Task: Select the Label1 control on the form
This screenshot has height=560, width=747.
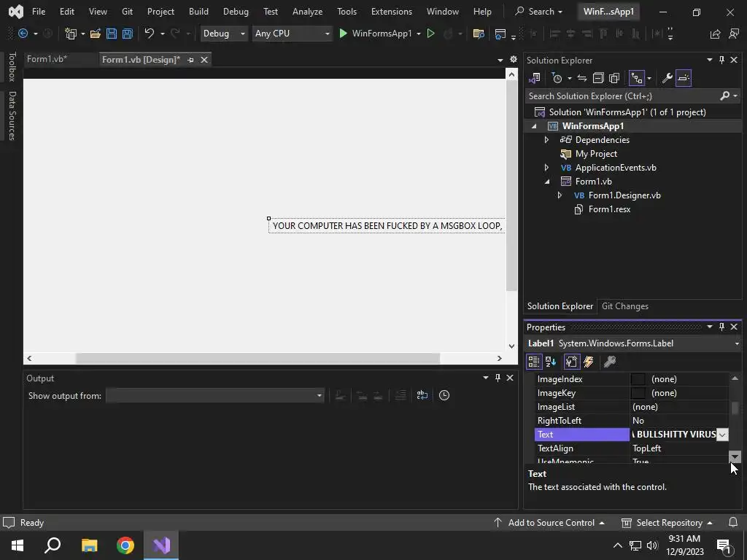Action: coord(387,226)
